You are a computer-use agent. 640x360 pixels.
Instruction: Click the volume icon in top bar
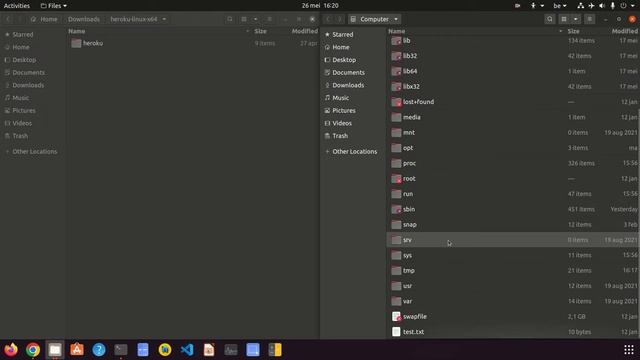click(602, 6)
